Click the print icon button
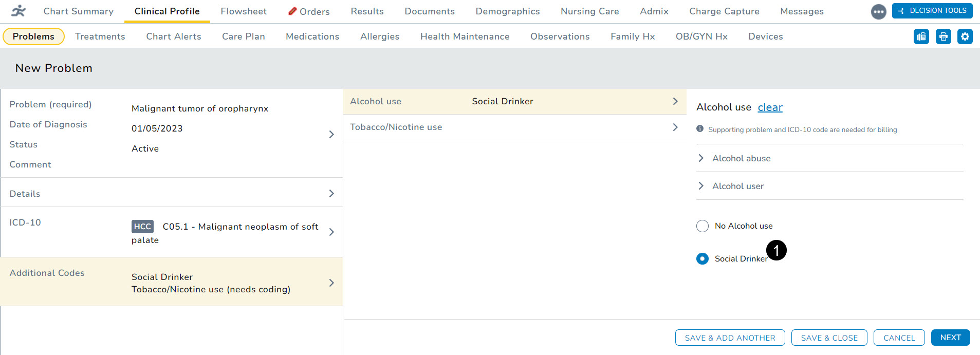 click(x=943, y=36)
